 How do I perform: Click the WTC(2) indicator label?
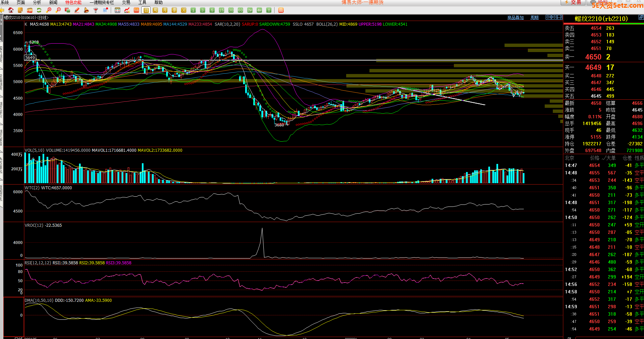click(32, 188)
